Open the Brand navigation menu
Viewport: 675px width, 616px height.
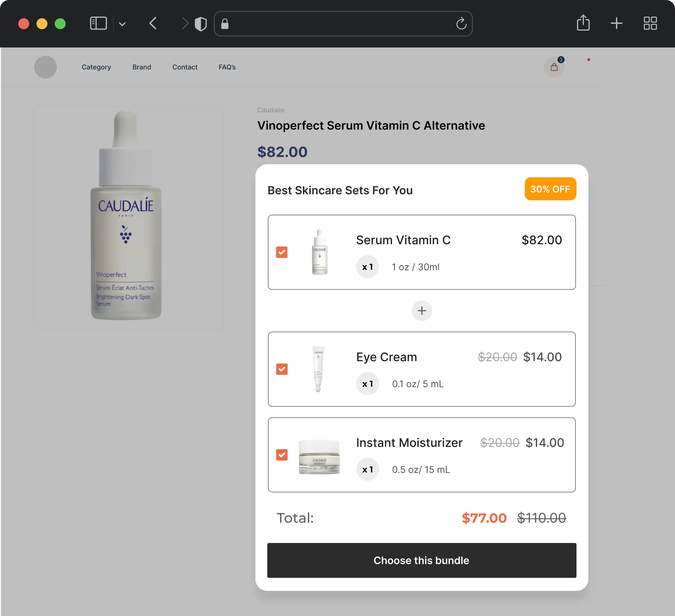click(x=142, y=67)
